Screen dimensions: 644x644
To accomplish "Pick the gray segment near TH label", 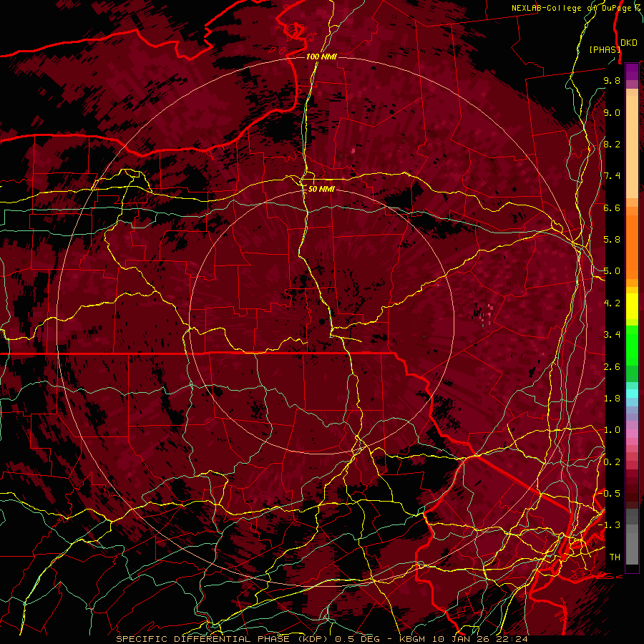I will tap(632, 548).
